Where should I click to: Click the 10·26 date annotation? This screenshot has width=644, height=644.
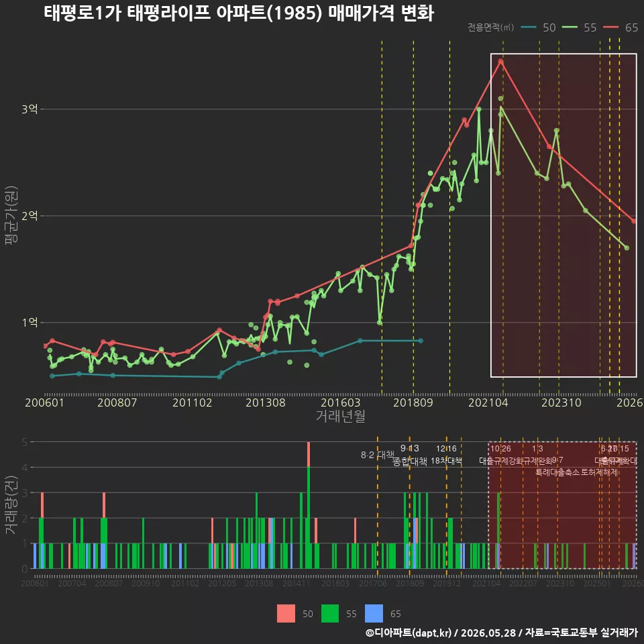[500, 449]
